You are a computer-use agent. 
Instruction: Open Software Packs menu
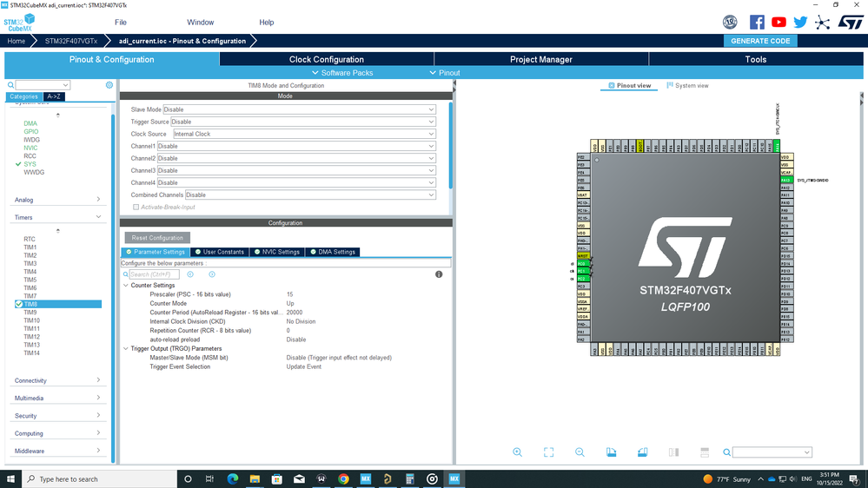coord(342,72)
